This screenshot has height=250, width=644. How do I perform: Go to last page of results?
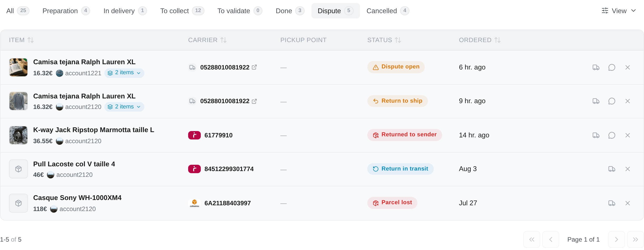point(636,239)
